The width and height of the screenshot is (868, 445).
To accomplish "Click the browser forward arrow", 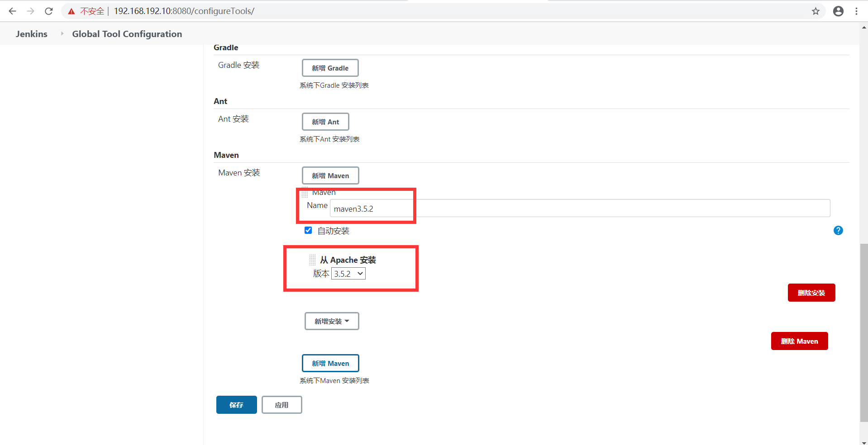I will tap(30, 11).
